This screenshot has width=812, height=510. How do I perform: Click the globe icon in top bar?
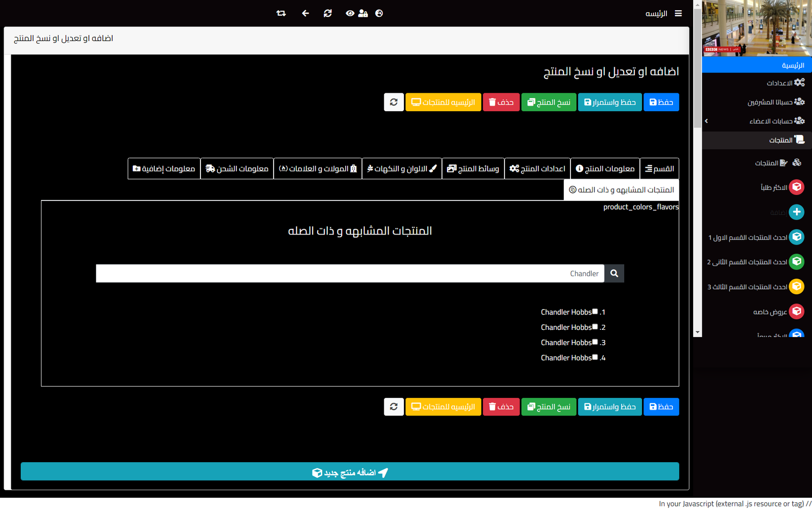pyautogui.click(x=379, y=14)
